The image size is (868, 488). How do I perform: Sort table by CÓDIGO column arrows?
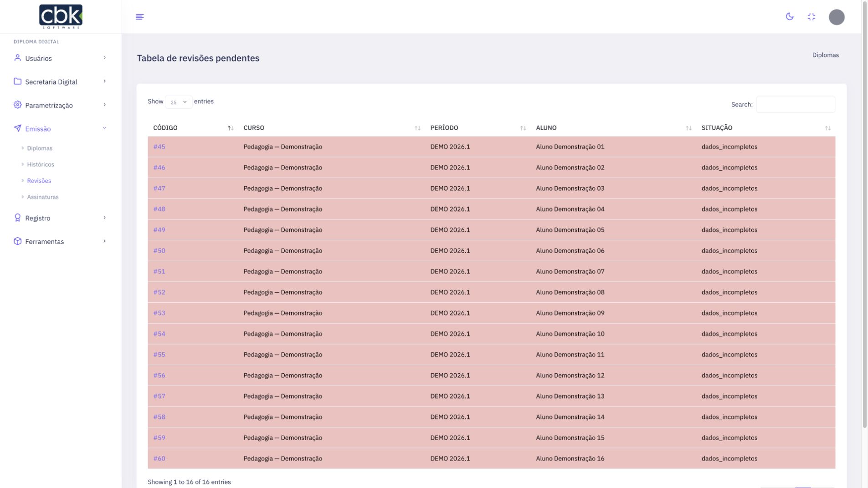point(231,128)
